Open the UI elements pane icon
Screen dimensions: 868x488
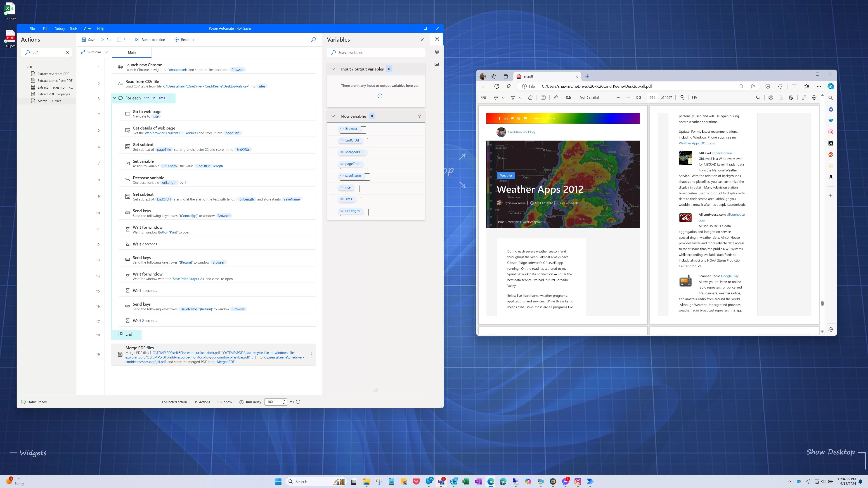(x=437, y=52)
